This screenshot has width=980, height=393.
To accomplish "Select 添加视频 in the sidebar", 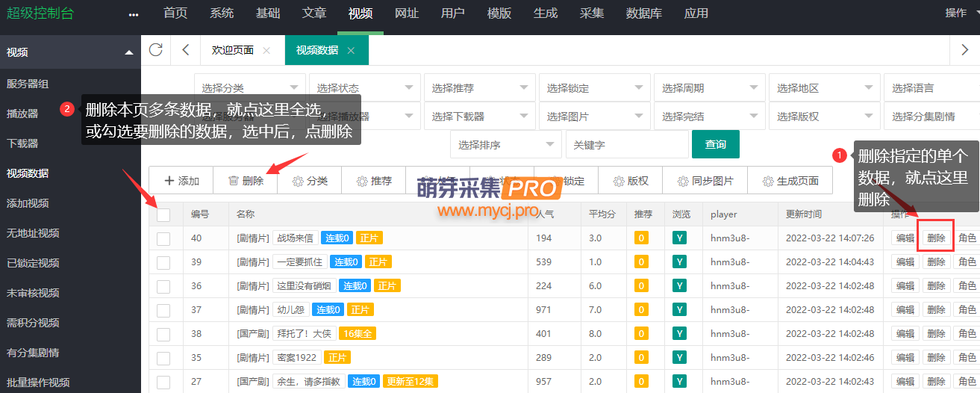I will [x=28, y=203].
